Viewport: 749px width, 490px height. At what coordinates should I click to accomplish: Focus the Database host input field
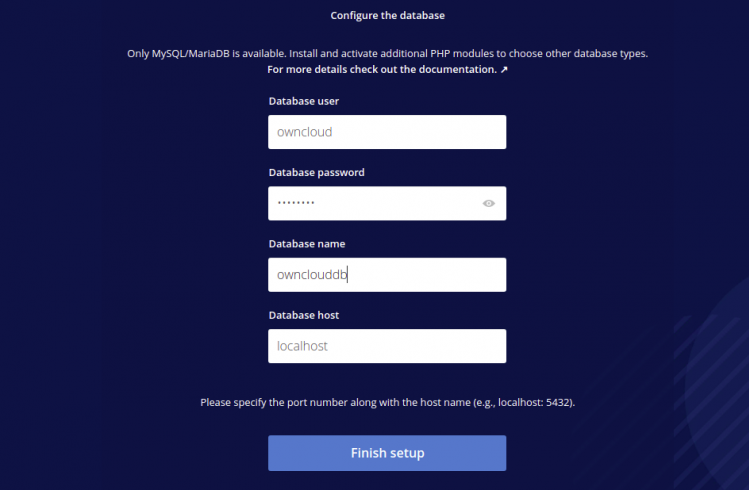click(387, 346)
